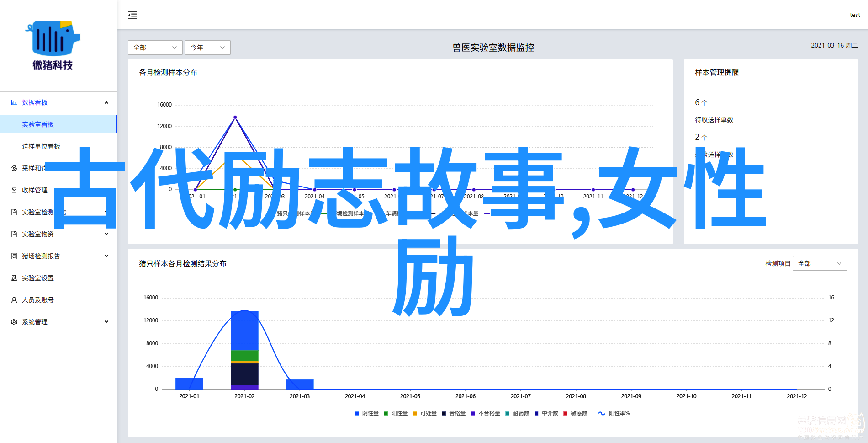Image resolution: width=868 pixels, height=443 pixels.
Task: Open the 今年 time range dropdown
Action: tap(208, 48)
